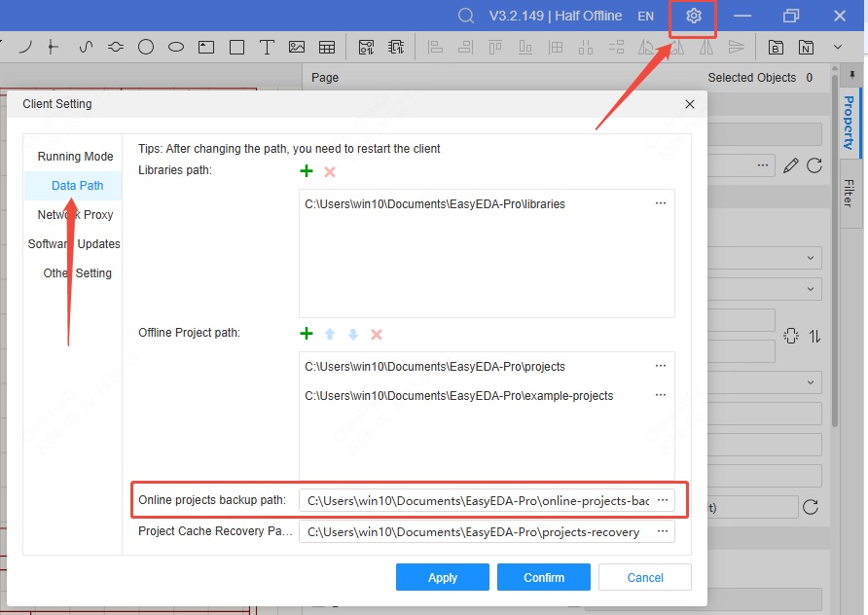This screenshot has height=615, width=868.
Task: Click the align top toolbar icon
Action: click(x=495, y=47)
